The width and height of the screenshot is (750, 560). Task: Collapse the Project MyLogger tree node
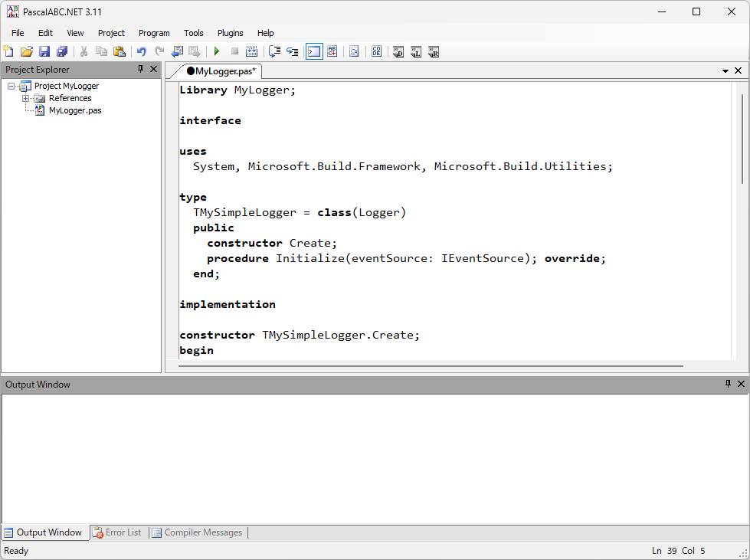11,86
